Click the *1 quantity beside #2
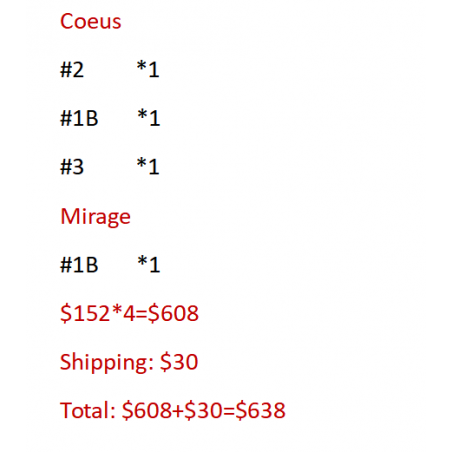This screenshot has width=452, height=452. pos(148,69)
